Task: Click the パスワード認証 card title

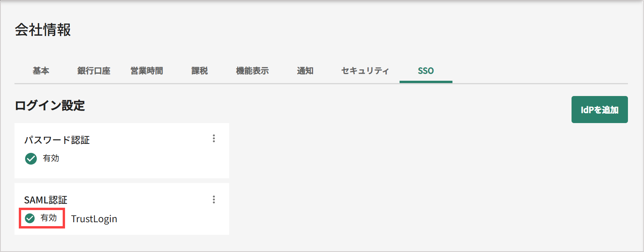Action: tap(57, 140)
